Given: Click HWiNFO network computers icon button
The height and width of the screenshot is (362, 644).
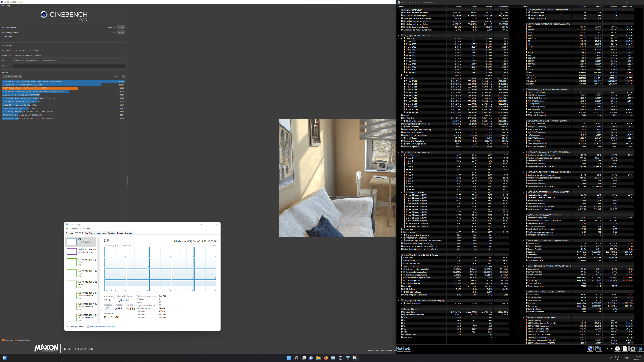Looking at the screenshot, I should (599, 349).
